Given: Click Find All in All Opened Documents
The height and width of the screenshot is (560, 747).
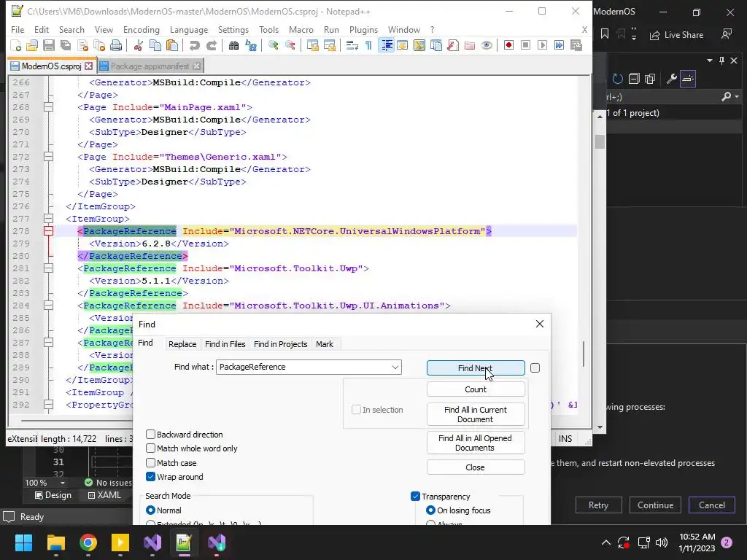Looking at the screenshot, I should [x=476, y=443].
